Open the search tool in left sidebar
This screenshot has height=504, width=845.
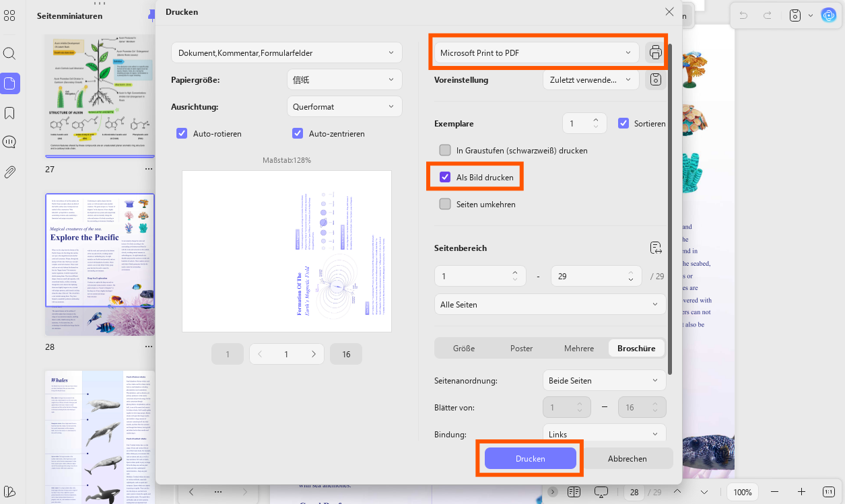9,54
